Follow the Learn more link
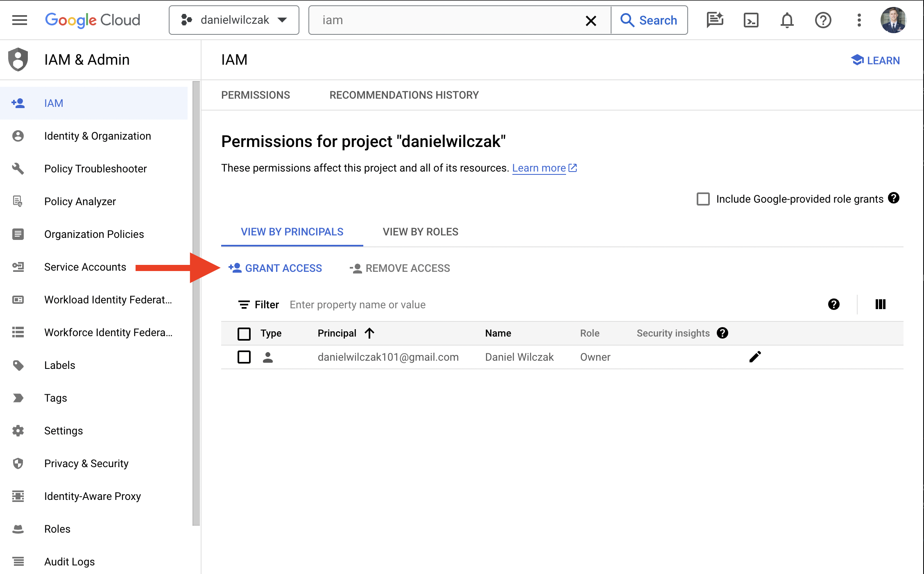 (x=539, y=168)
